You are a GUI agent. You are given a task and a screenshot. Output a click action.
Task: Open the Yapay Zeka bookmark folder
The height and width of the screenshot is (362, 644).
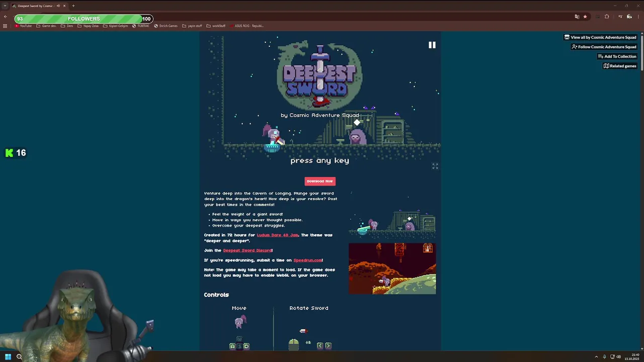[88, 26]
